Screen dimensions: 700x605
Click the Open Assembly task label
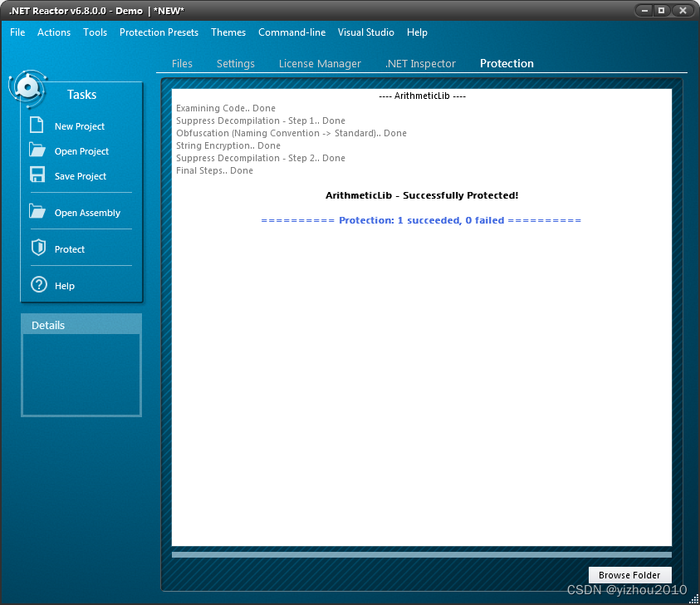[87, 213]
